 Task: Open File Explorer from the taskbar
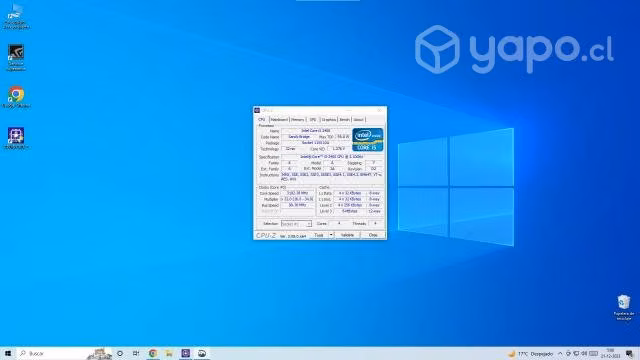tap(169, 353)
